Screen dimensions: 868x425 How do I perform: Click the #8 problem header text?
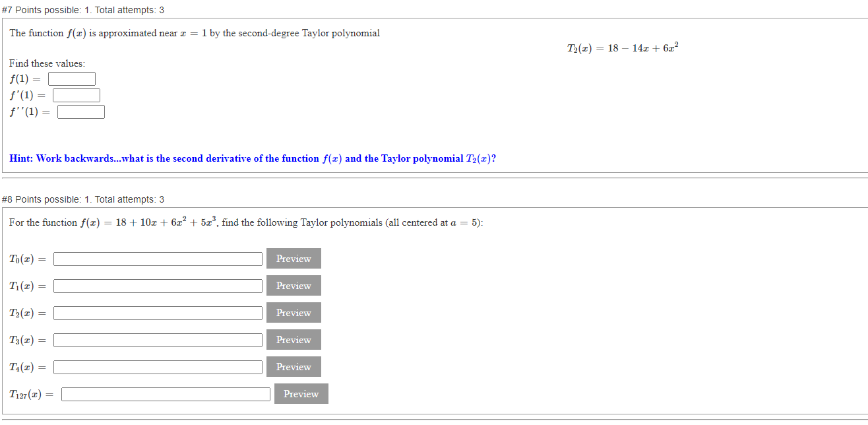pos(82,199)
